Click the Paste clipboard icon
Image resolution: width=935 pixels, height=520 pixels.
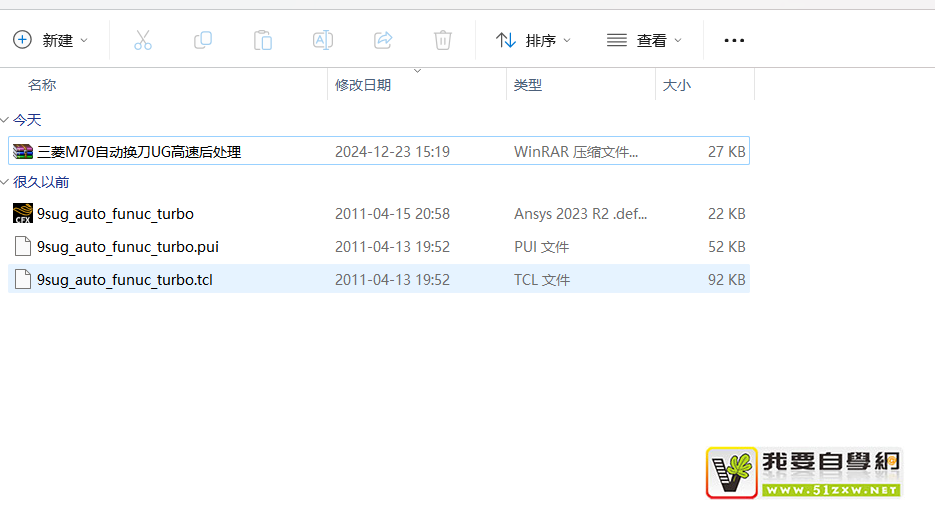tap(263, 40)
